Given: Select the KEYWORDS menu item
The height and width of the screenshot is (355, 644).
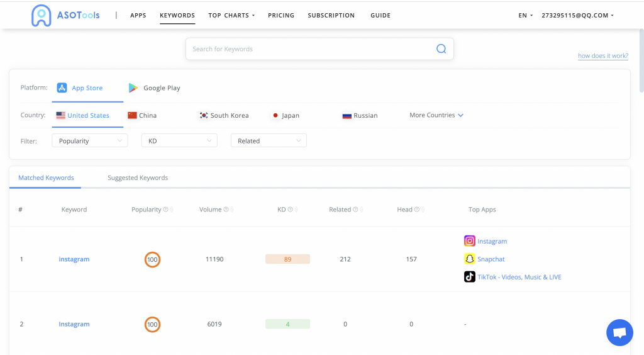Looking at the screenshot, I should (x=177, y=15).
